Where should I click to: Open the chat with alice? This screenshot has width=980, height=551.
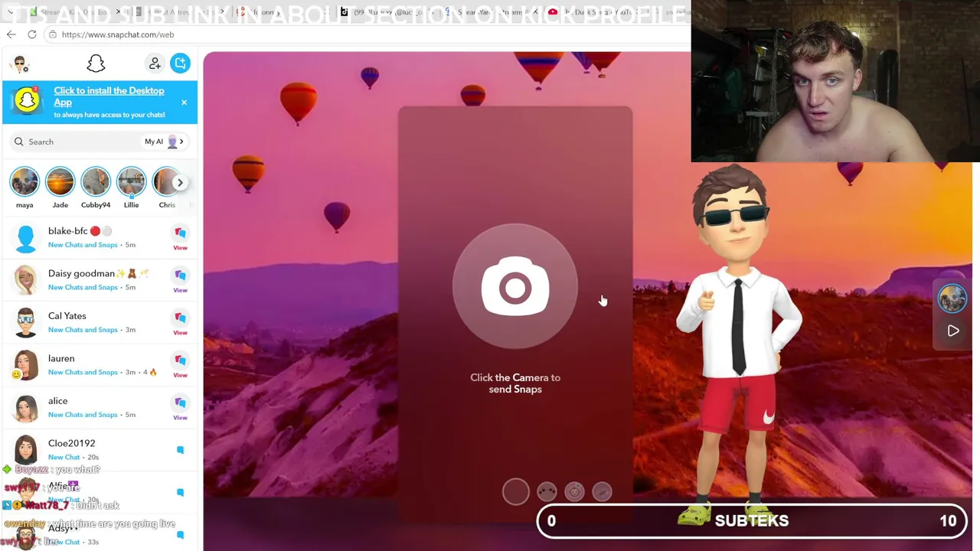click(x=100, y=407)
